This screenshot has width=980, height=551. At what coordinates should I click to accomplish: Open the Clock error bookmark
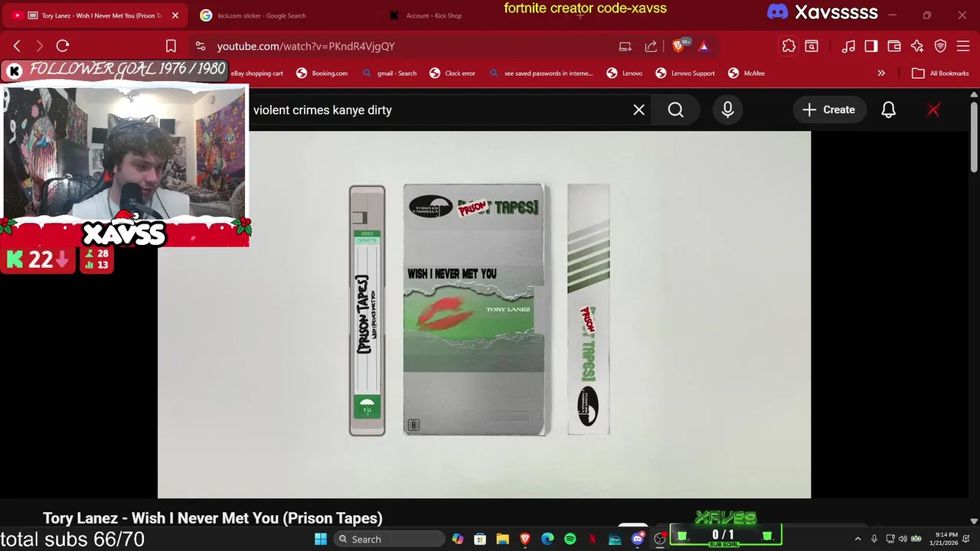(x=452, y=73)
